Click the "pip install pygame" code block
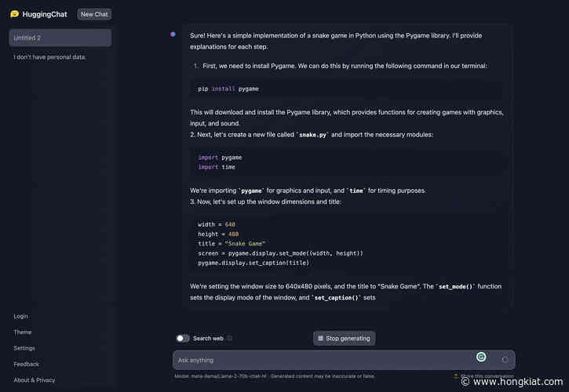Viewport: 569px width, 392px height. [x=345, y=89]
